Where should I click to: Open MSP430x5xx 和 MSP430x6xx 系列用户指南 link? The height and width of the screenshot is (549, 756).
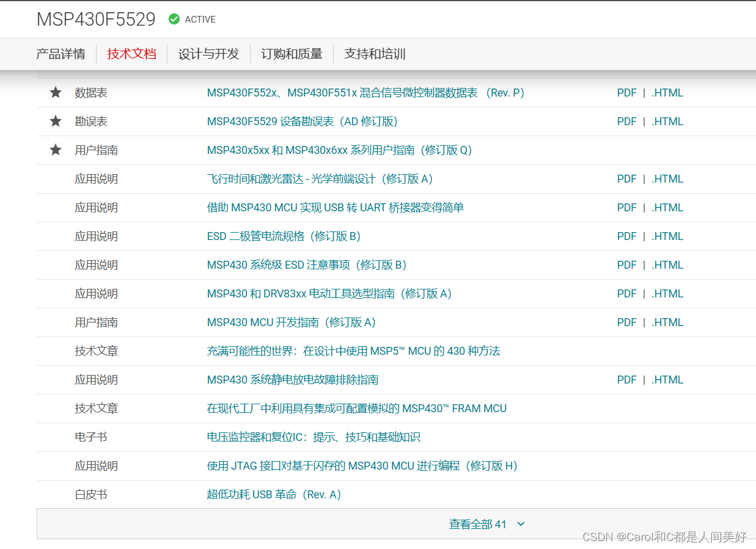(340, 150)
